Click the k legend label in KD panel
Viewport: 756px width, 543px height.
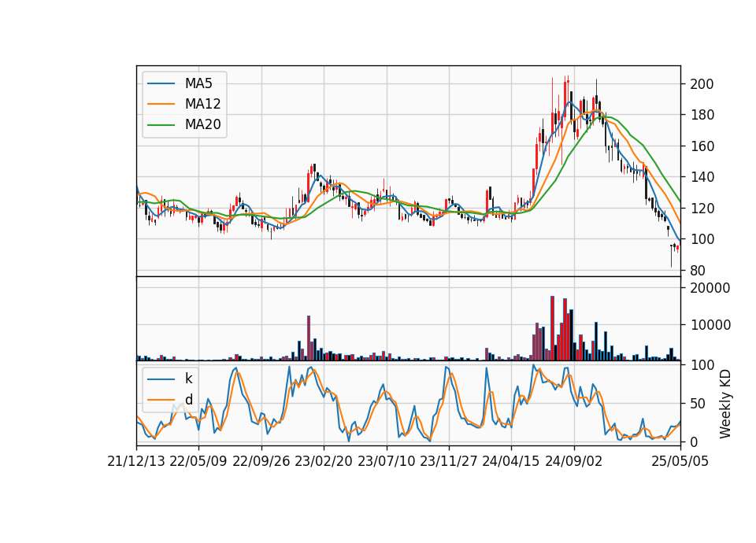[x=188, y=379]
